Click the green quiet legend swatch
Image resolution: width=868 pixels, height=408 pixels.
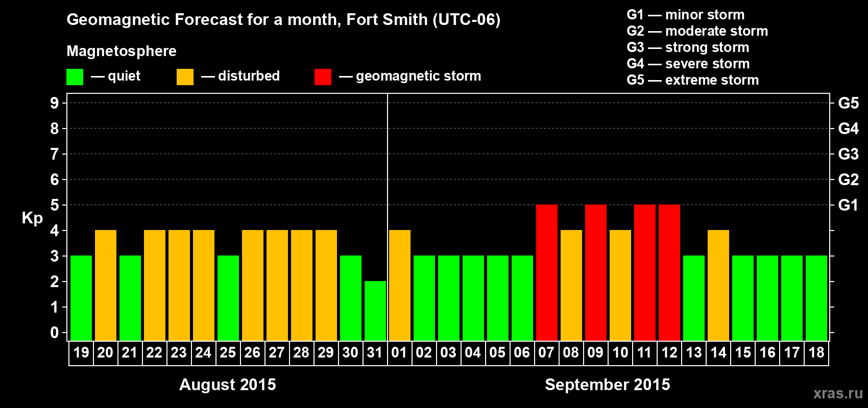(x=75, y=77)
